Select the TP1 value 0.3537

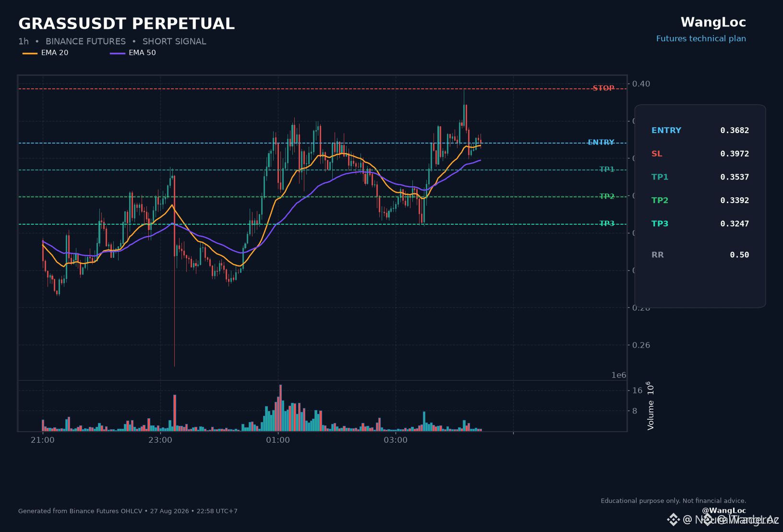tap(735, 177)
